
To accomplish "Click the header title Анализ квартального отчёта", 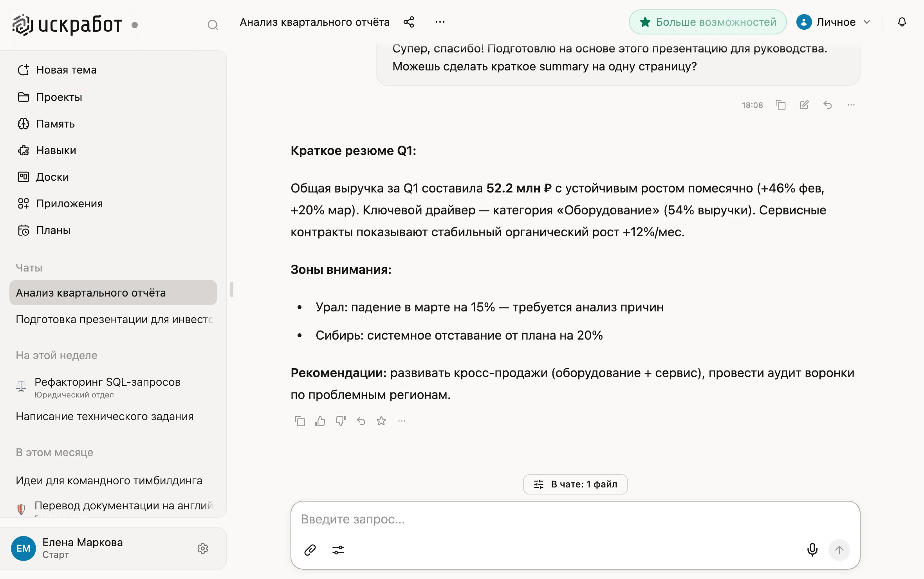I will 314,22.
